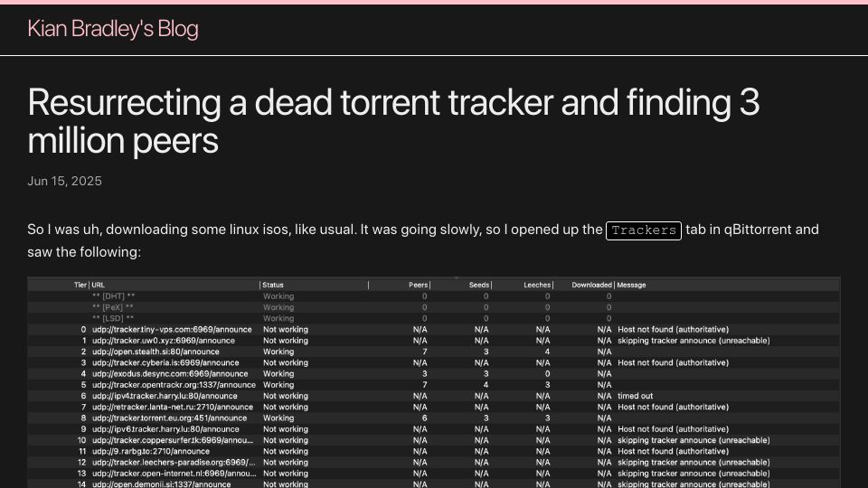The width and height of the screenshot is (868, 488).
Task: Click udp://tracker.cyberia.is:6969/announce
Action: pyautogui.click(x=165, y=362)
